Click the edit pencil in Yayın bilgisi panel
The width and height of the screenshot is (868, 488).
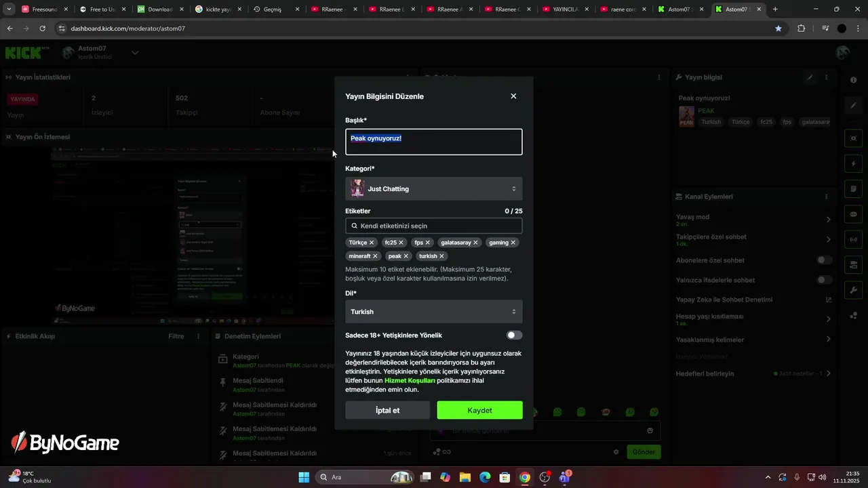(810, 77)
